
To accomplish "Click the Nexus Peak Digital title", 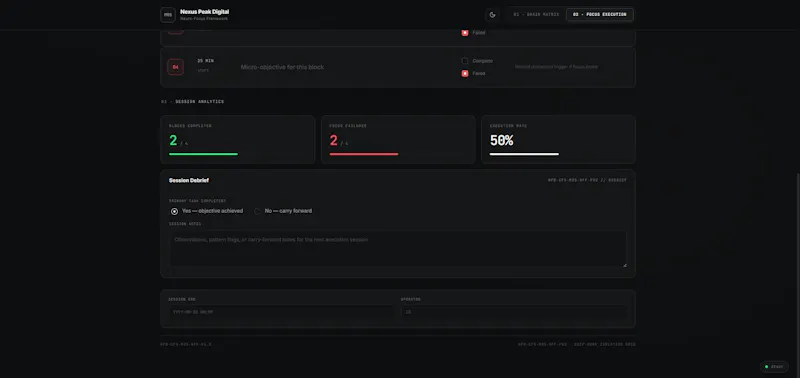I will (205, 12).
